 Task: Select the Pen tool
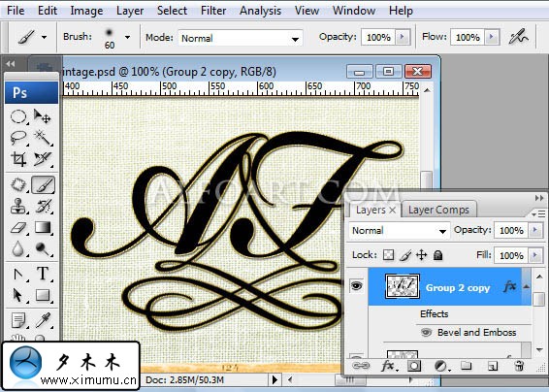coord(18,274)
